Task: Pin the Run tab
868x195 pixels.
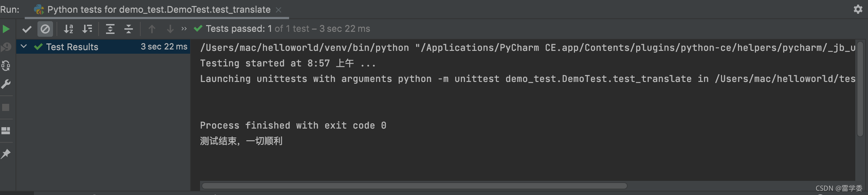Action: (6, 154)
